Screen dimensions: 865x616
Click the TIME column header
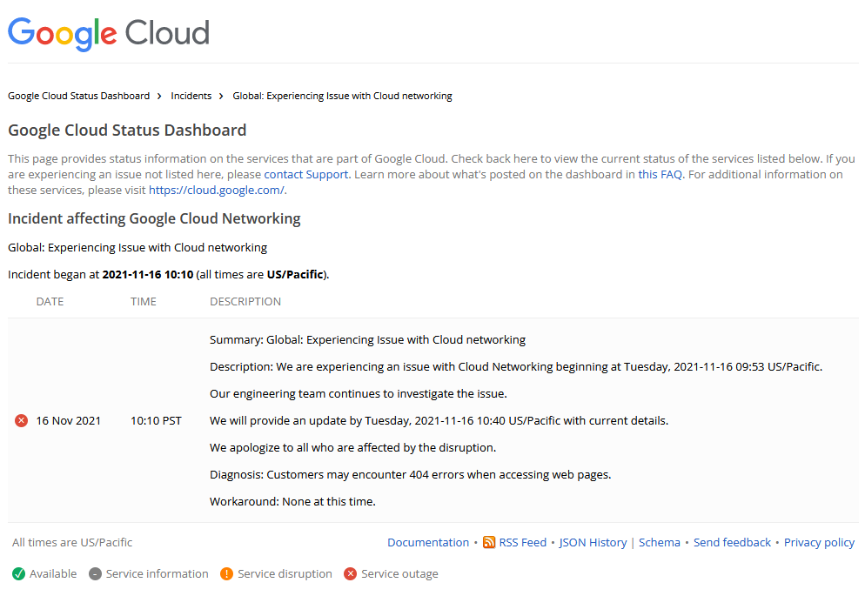coord(144,302)
